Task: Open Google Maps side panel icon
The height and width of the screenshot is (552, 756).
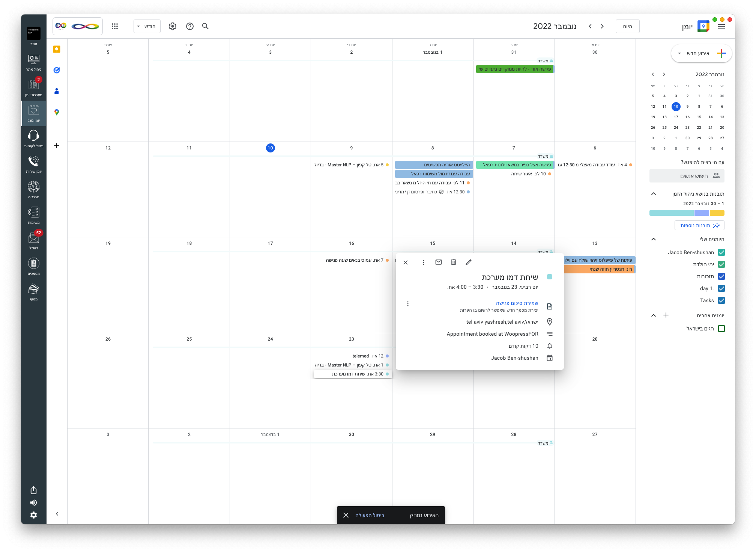Action: [x=57, y=112]
